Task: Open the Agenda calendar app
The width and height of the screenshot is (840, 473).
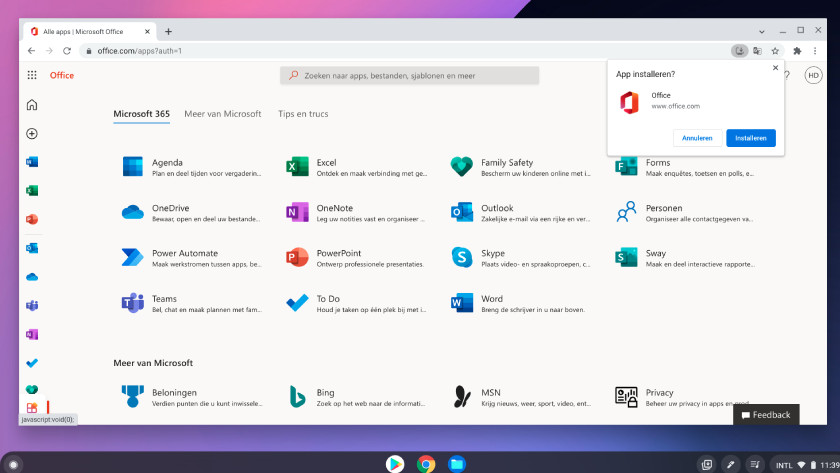Action: click(191, 167)
